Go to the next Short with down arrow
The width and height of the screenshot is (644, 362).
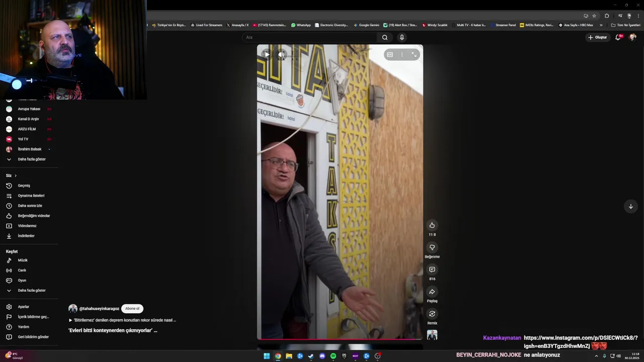[x=630, y=206]
